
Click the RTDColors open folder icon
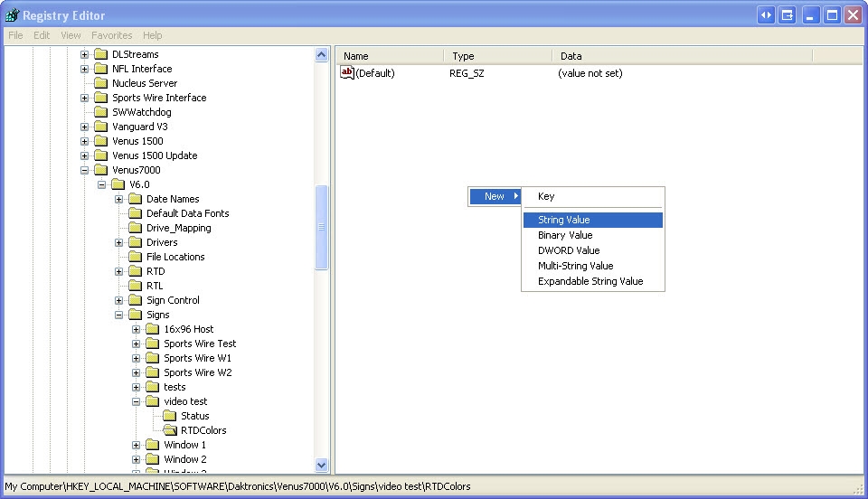[169, 430]
